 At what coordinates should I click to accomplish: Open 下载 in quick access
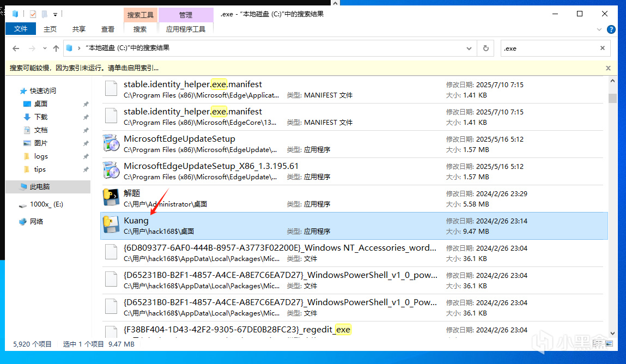coord(40,117)
